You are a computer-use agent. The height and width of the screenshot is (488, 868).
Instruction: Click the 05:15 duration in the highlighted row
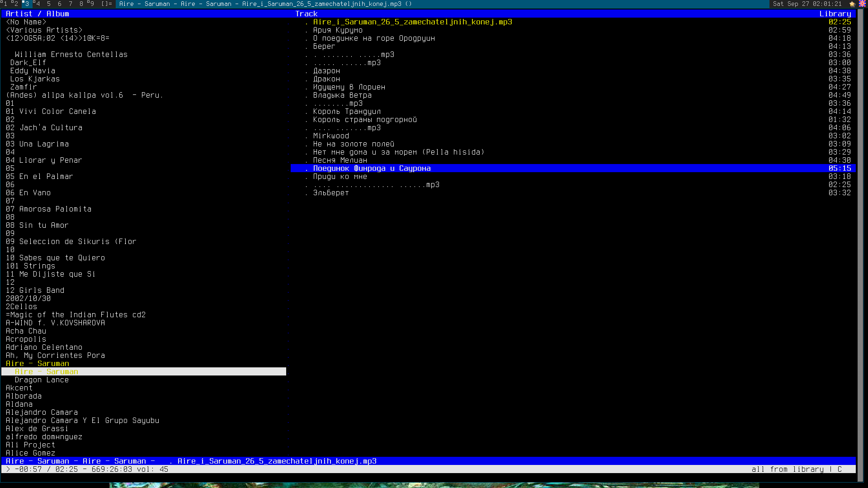coord(840,169)
